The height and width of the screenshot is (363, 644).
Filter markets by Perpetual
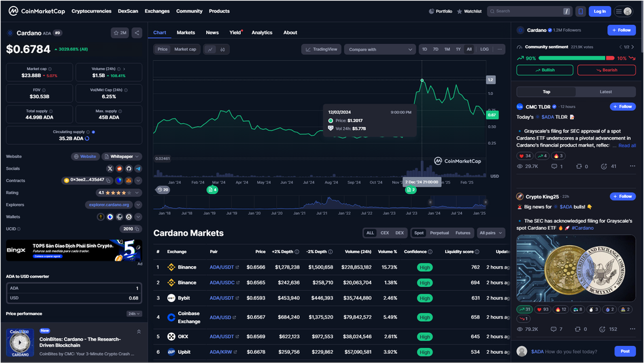439,233
